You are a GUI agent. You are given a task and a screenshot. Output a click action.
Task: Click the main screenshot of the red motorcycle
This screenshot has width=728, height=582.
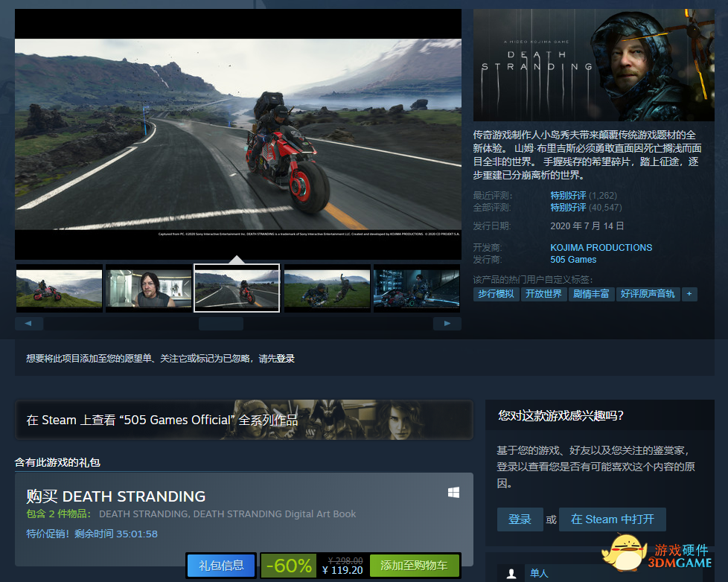click(x=238, y=134)
